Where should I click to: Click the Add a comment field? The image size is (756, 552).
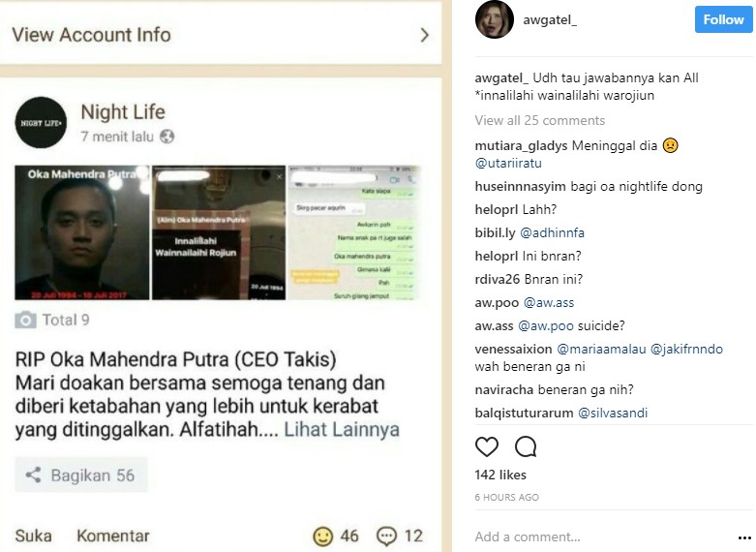[x=603, y=537]
